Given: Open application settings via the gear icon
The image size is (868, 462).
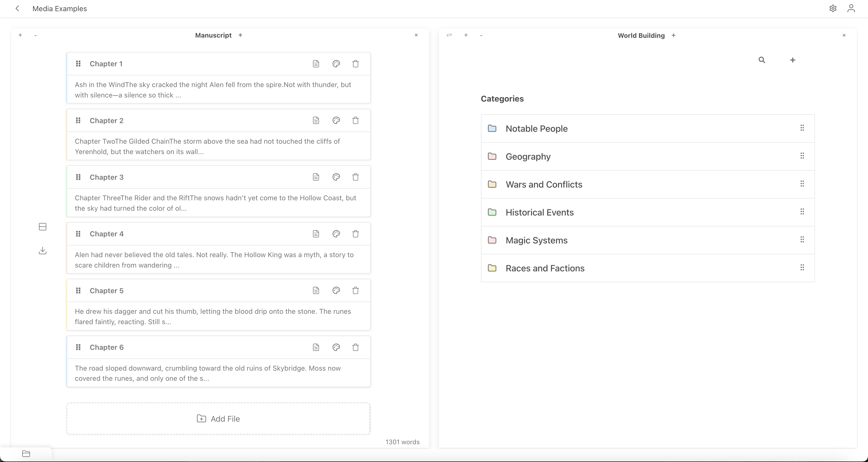Looking at the screenshot, I should (x=833, y=8).
